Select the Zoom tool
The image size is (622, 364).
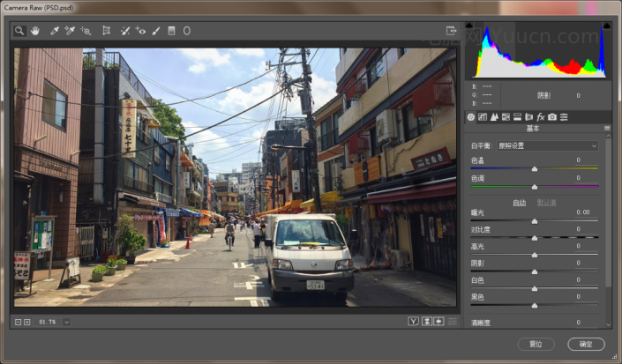point(19,31)
